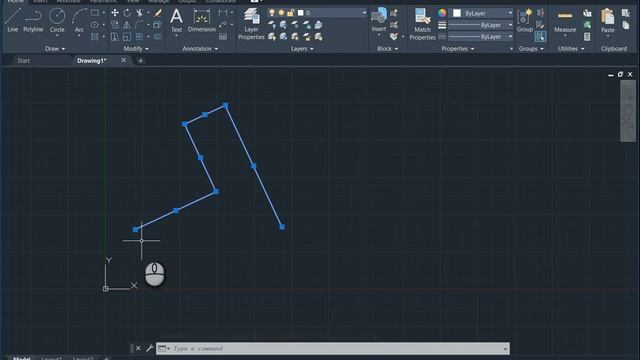The height and width of the screenshot is (360, 640).
Task: Toggle layer on/off lightbulb icon
Action: pyautogui.click(x=272, y=13)
